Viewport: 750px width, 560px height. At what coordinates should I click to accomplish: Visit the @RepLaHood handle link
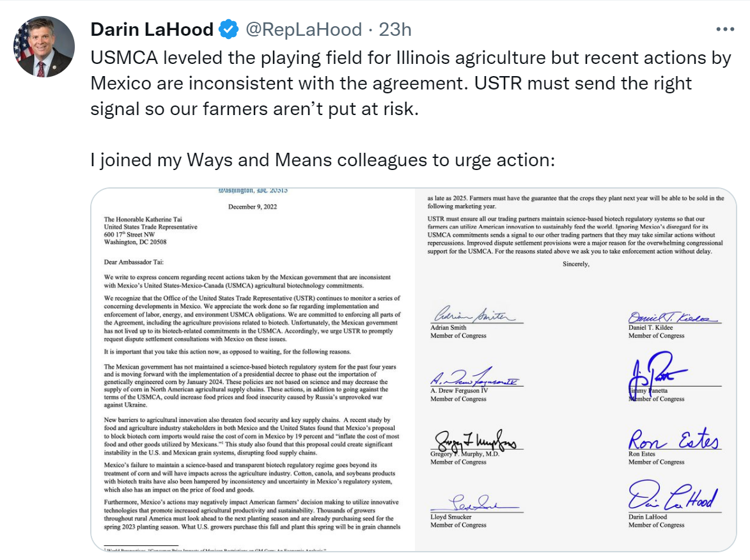pos(304,29)
